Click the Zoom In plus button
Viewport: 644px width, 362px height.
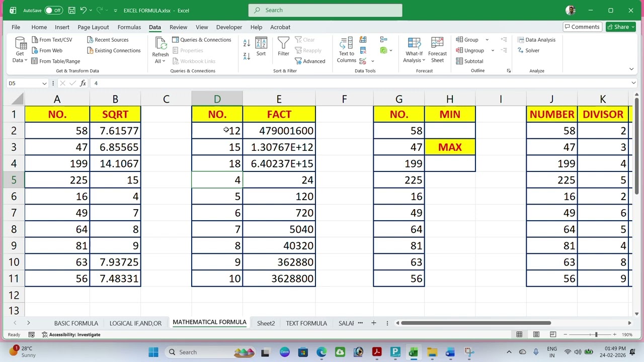[x=614, y=334]
